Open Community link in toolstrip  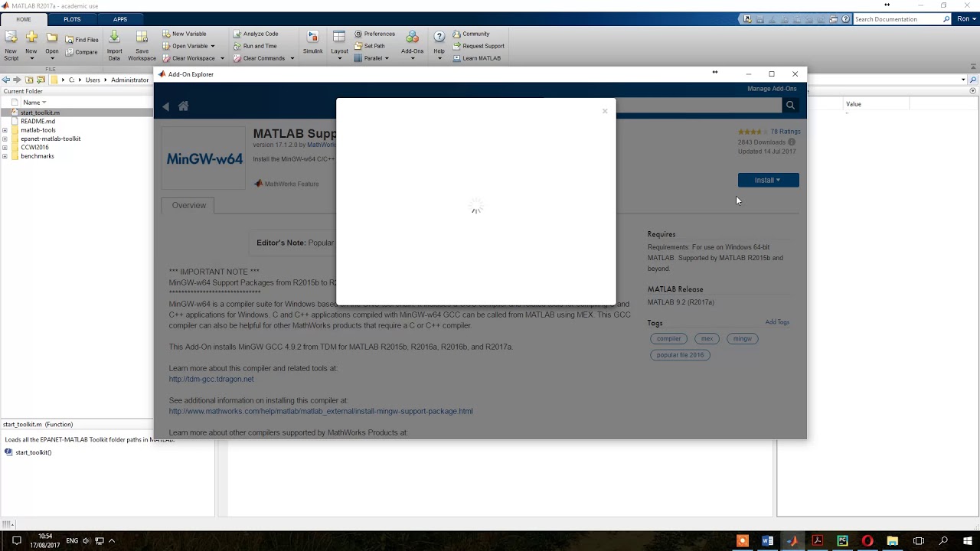point(471,34)
